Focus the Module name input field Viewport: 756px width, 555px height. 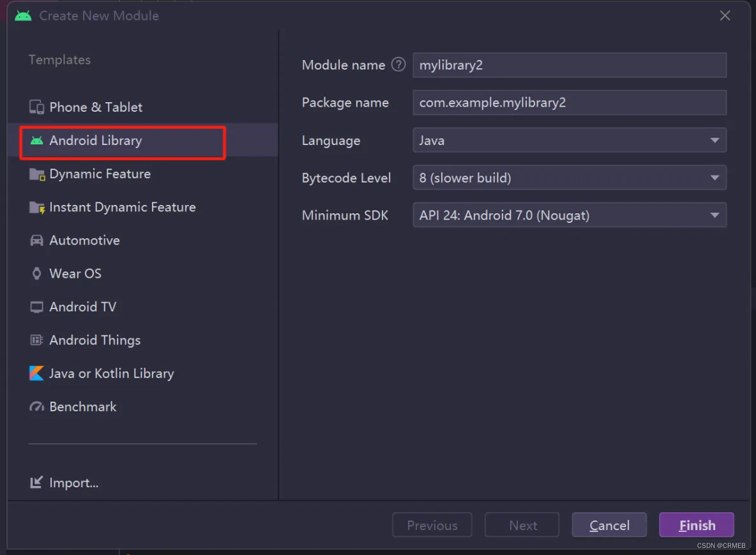(570, 65)
